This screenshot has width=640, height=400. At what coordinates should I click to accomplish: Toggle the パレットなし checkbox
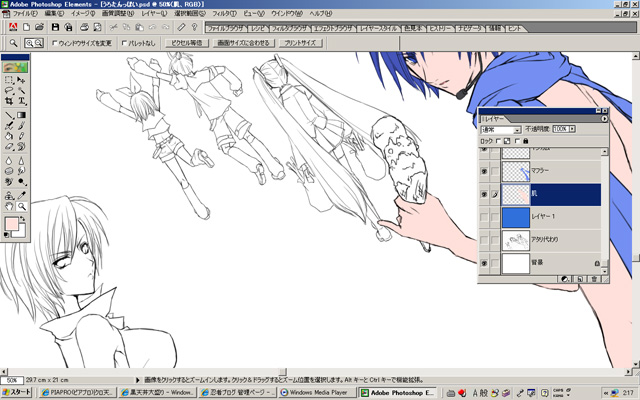(x=124, y=43)
